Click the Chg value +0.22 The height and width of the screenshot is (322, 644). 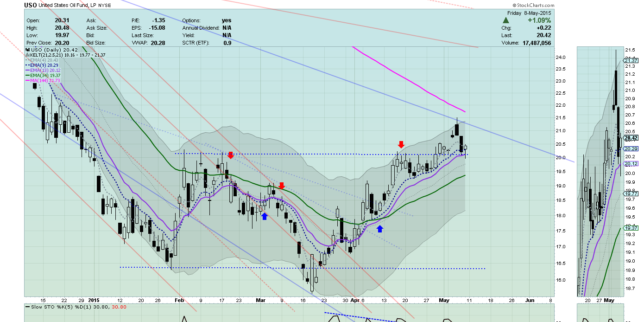click(x=544, y=28)
